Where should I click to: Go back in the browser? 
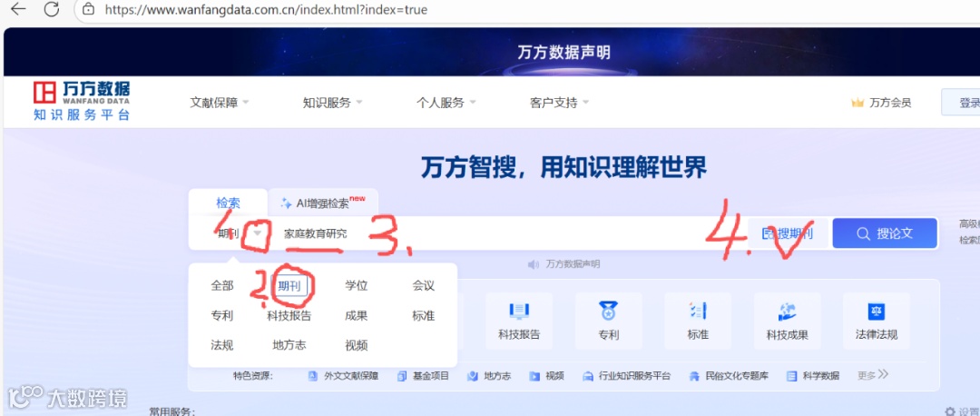tap(17, 9)
